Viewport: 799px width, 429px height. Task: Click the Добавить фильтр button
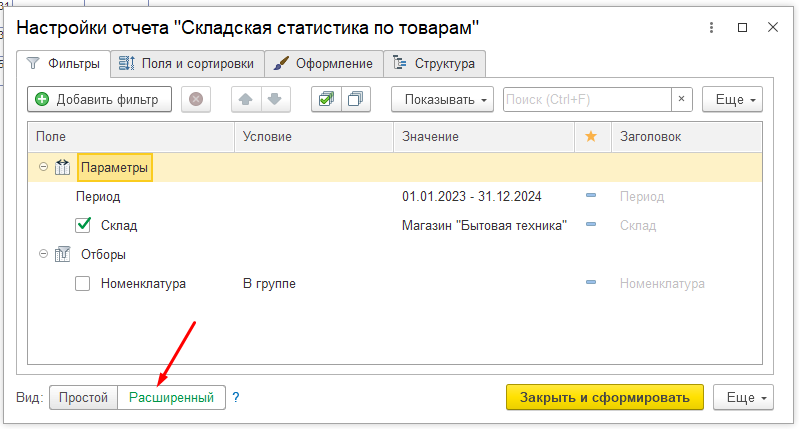99,99
